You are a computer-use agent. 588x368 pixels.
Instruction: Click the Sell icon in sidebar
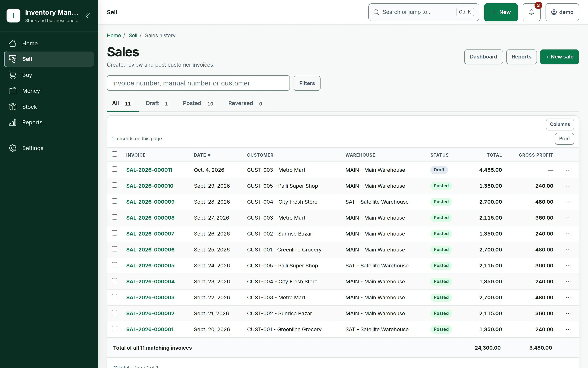13,59
